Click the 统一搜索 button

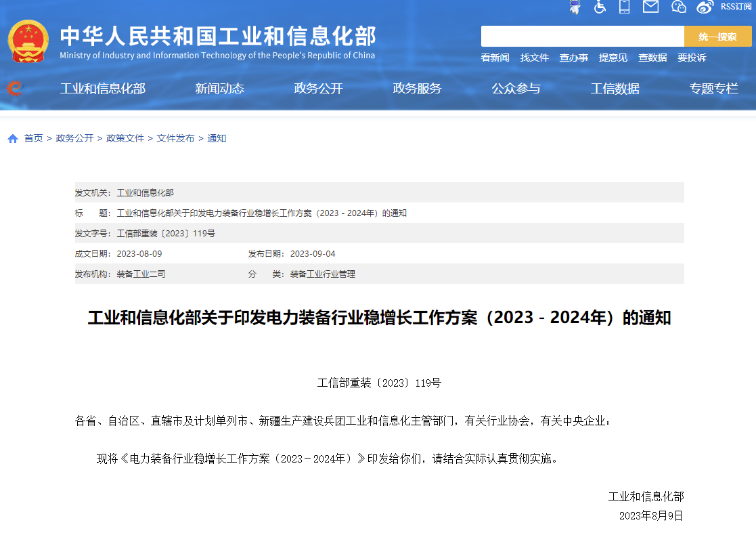coord(717,37)
